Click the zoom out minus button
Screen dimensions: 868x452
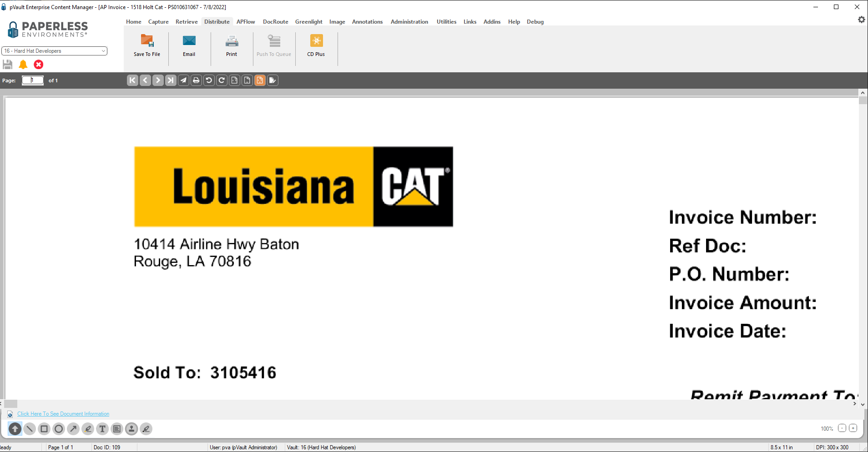(842, 428)
